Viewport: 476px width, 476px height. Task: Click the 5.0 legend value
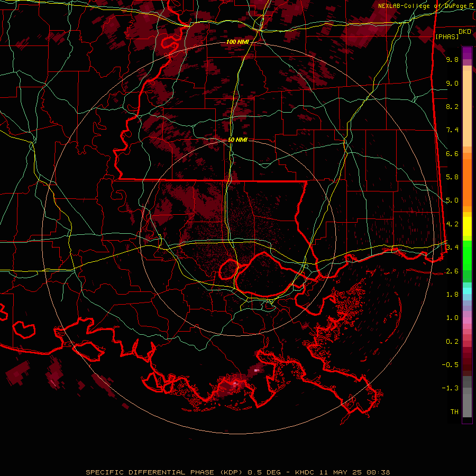point(452,200)
